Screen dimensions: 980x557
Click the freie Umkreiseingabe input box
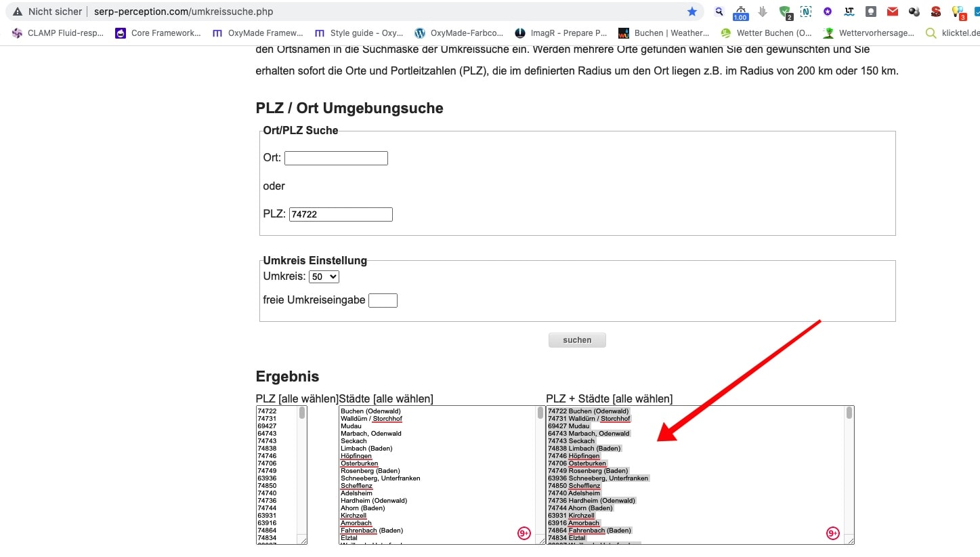pos(383,300)
